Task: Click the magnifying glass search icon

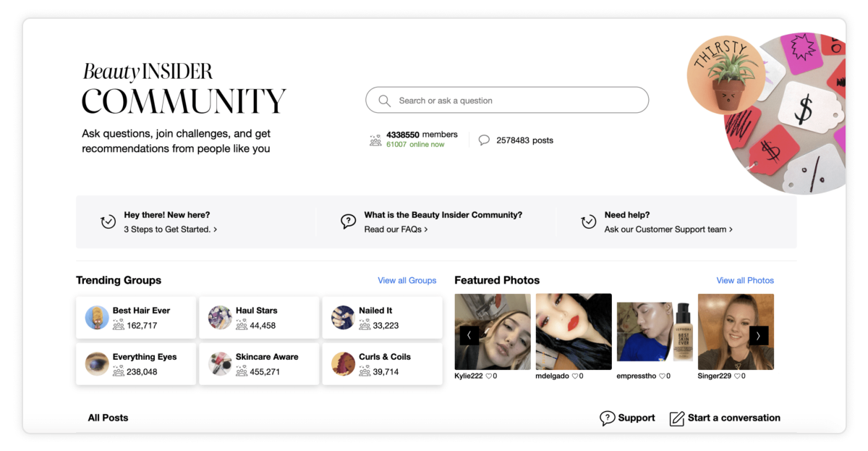Action: pos(385,101)
